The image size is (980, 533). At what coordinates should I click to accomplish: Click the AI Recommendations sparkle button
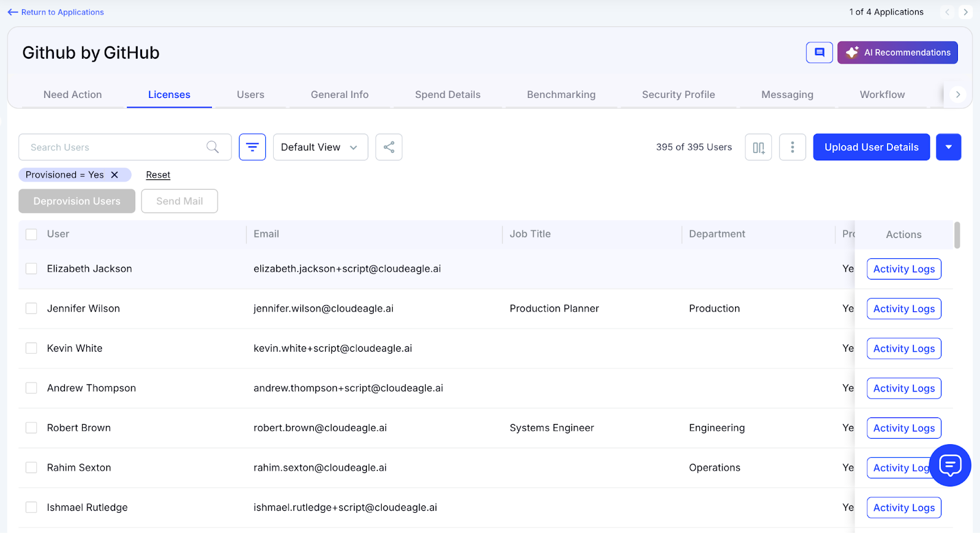[x=897, y=53]
